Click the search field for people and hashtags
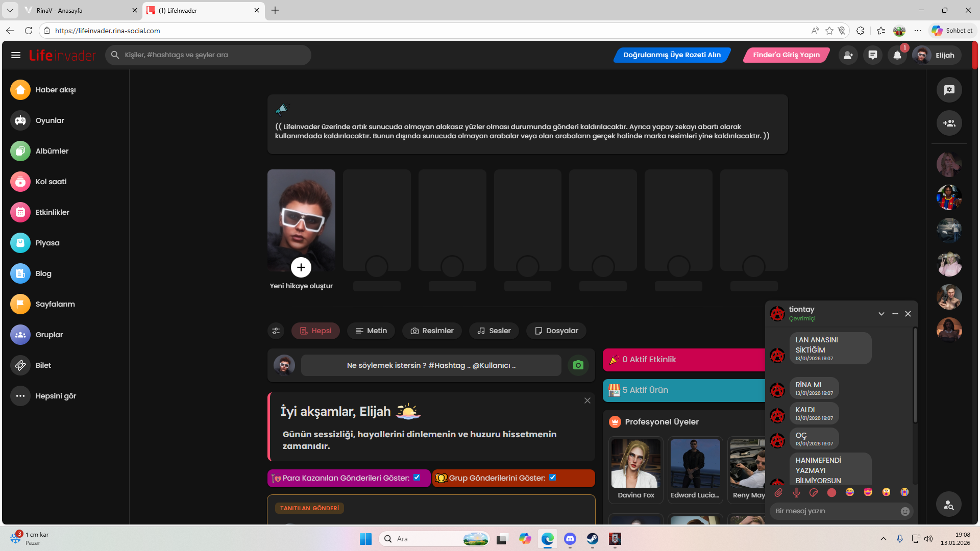 pos(208,55)
